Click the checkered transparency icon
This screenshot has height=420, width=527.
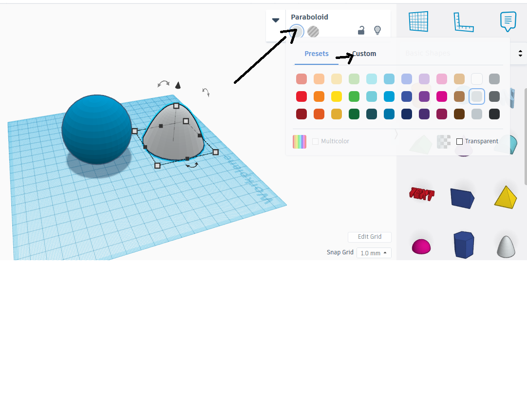[444, 142]
